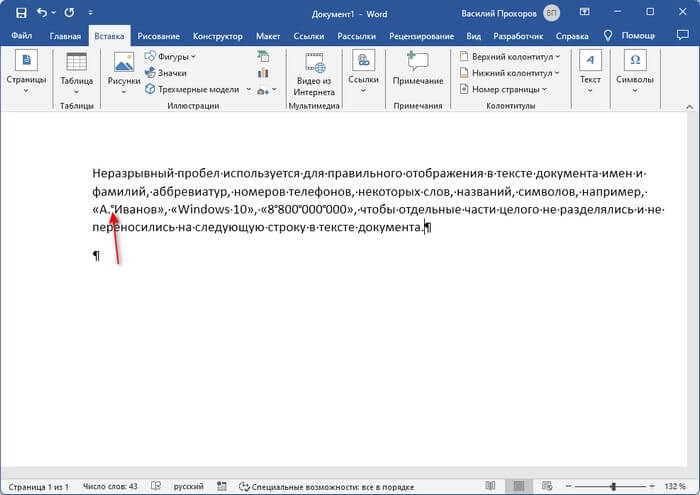700x495 pixels.
Task: Insert a chart (Диаграмма)
Action: pos(263,73)
